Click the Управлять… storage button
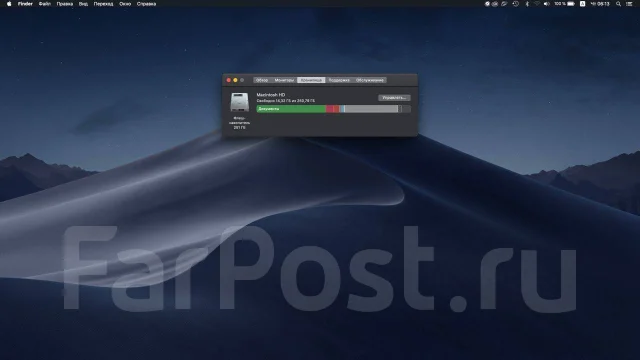This screenshot has width=640, height=360. coord(394,98)
